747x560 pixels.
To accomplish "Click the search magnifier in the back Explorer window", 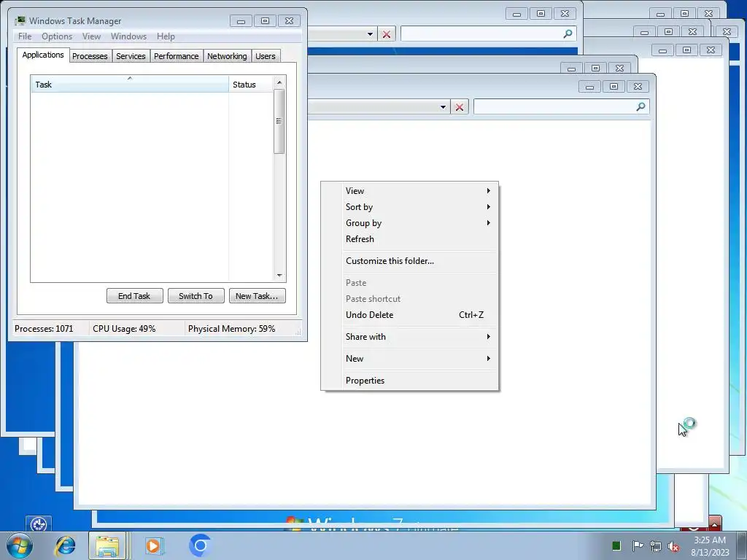I will coord(568,34).
